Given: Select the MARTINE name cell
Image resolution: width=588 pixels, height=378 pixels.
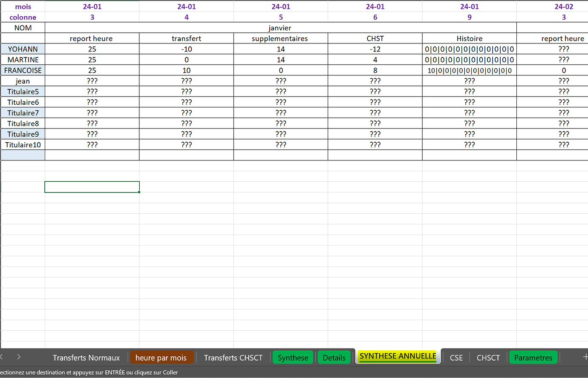Looking at the screenshot, I should (23, 59).
